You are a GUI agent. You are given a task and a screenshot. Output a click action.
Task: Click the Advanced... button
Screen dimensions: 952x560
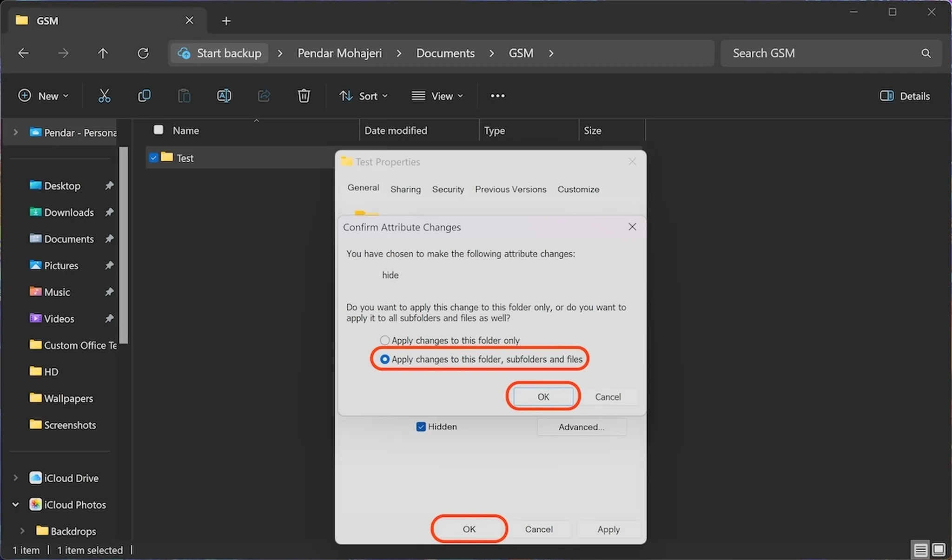(581, 427)
